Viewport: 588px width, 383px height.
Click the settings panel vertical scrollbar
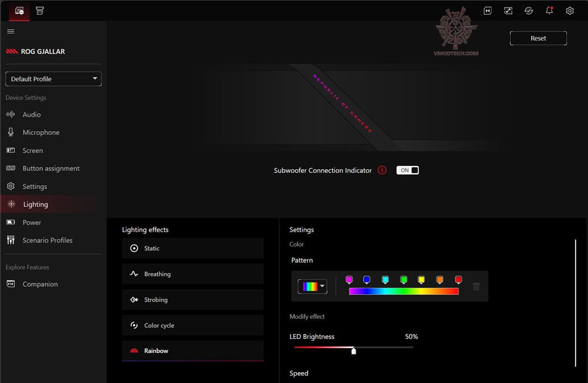pos(575,303)
